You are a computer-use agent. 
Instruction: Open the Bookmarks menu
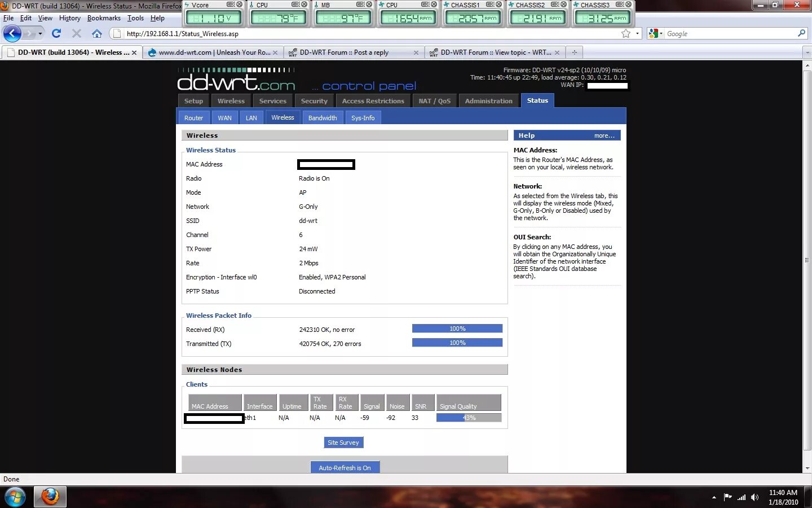click(104, 18)
